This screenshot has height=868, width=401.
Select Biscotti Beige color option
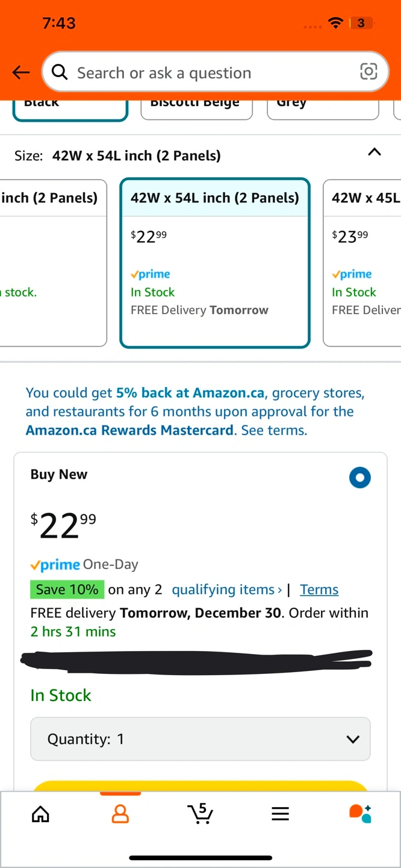pos(196,108)
